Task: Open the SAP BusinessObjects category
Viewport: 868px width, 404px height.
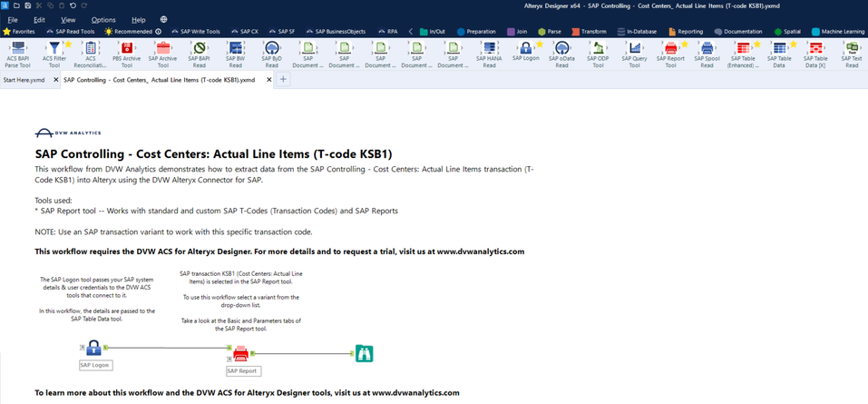Action: click(336, 32)
